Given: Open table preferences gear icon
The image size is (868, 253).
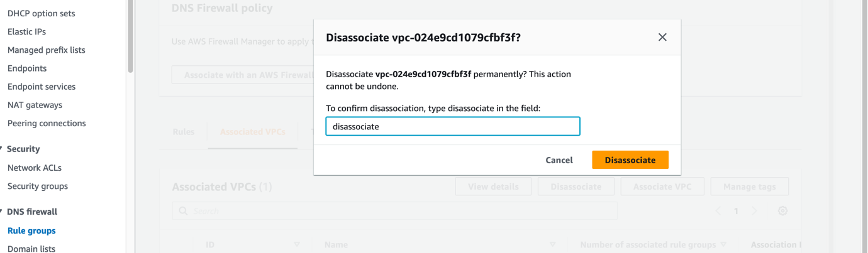Looking at the screenshot, I should click(x=782, y=211).
